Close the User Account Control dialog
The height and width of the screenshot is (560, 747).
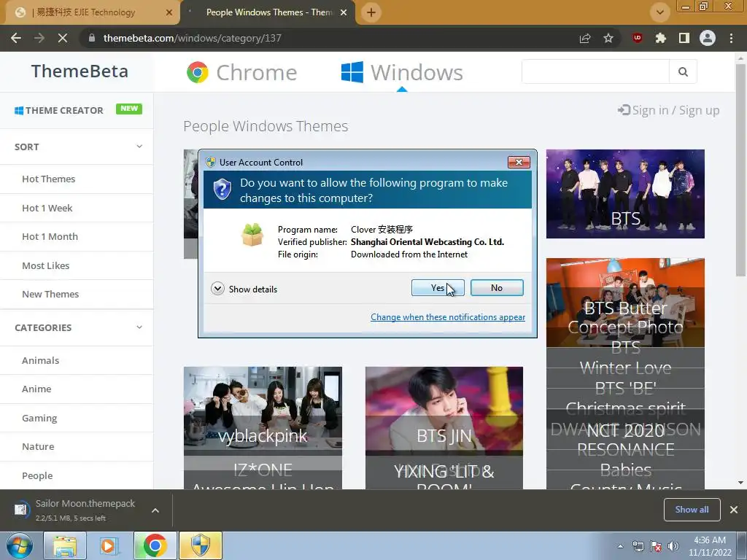[x=519, y=162]
